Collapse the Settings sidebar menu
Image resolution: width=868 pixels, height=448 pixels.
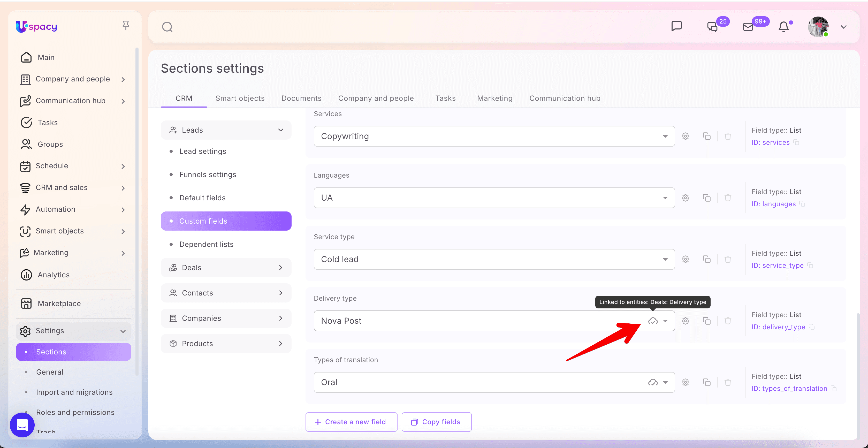point(73,331)
